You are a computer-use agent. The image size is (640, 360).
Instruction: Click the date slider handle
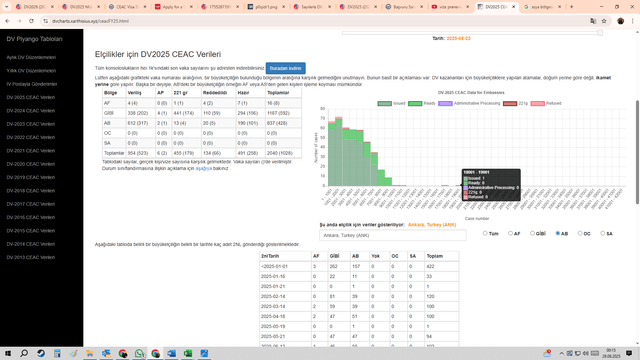(x=600, y=33)
